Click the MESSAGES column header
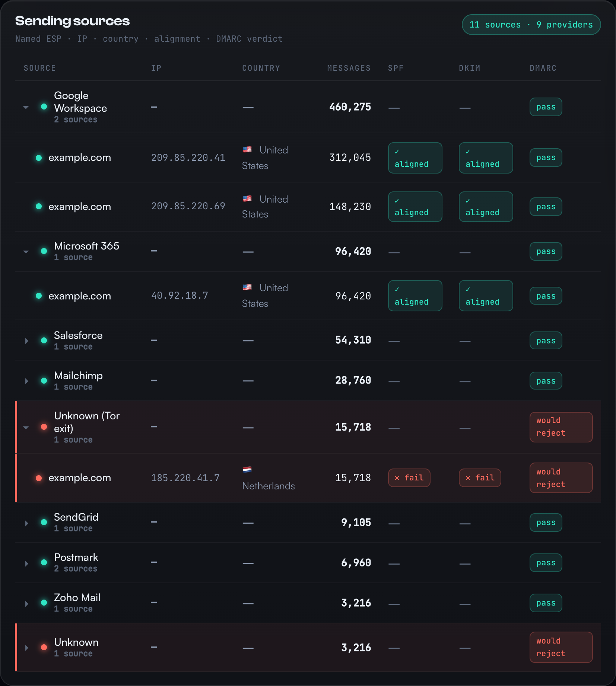This screenshot has width=616, height=686. (349, 68)
